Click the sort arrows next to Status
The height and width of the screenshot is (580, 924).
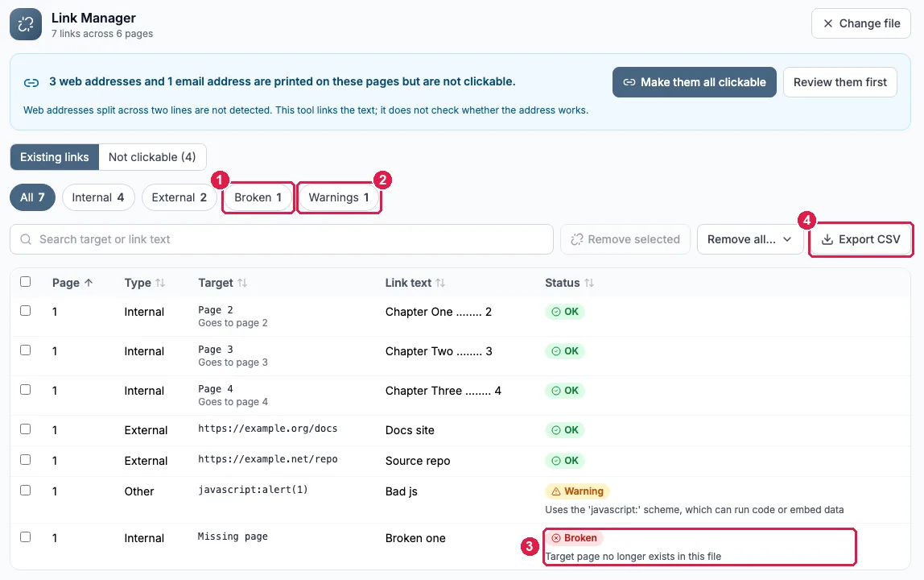[589, 283]
